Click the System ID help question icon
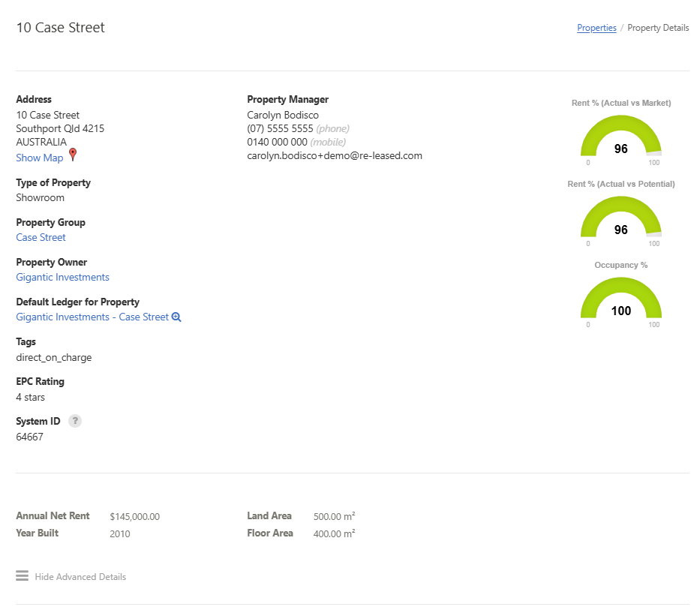700x613 pixels. pos(75,421)
